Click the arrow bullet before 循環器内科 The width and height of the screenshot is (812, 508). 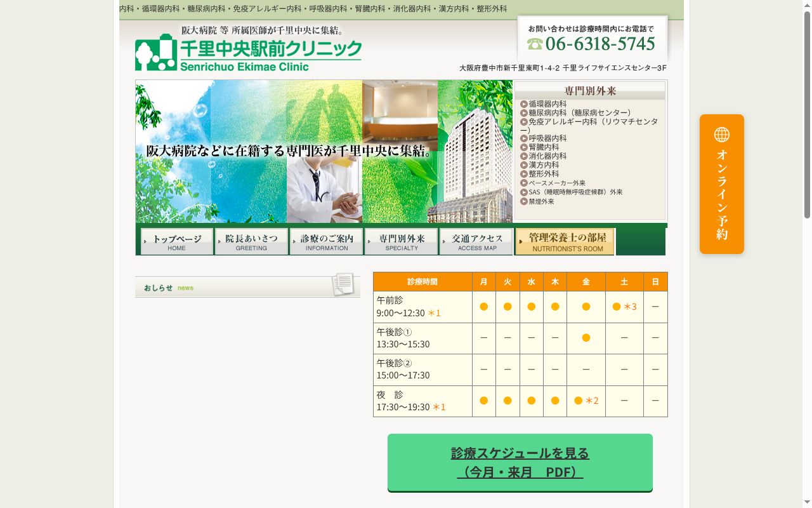[524, 104]
